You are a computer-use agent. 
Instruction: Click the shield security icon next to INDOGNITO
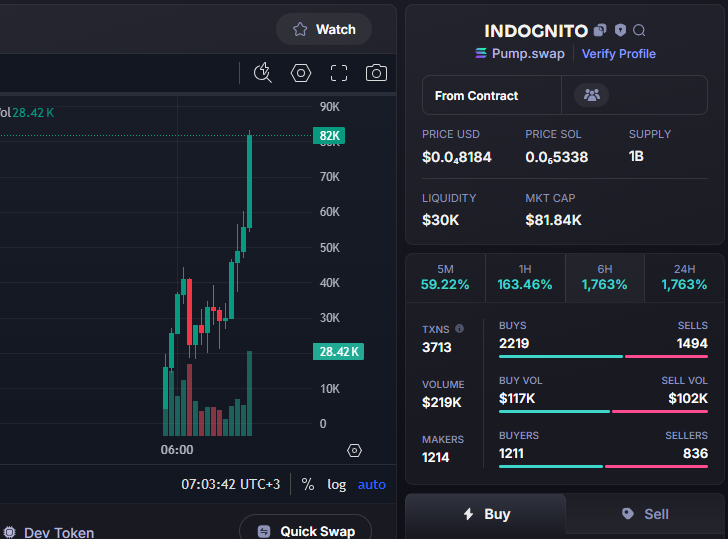pyautogui.click(x=620, y=30)
